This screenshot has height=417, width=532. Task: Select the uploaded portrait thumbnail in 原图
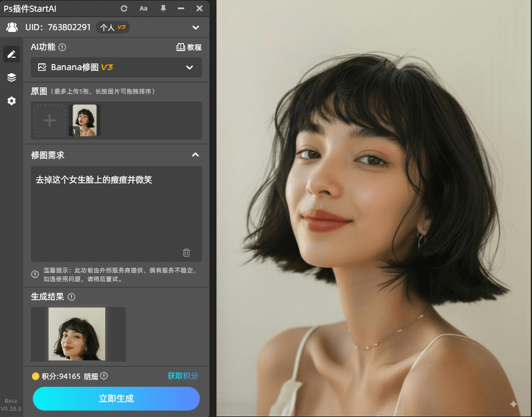pyautogui.click(x=84, y=120)
